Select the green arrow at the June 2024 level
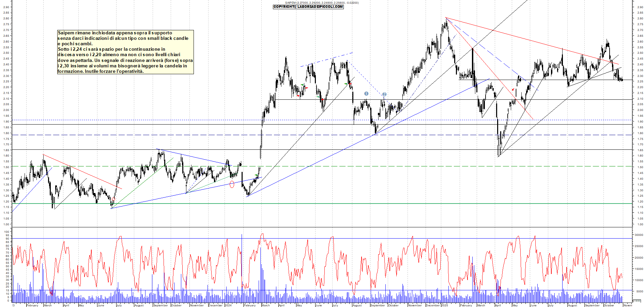The width and height of the screenshot is (644, 307). [302, 85]
